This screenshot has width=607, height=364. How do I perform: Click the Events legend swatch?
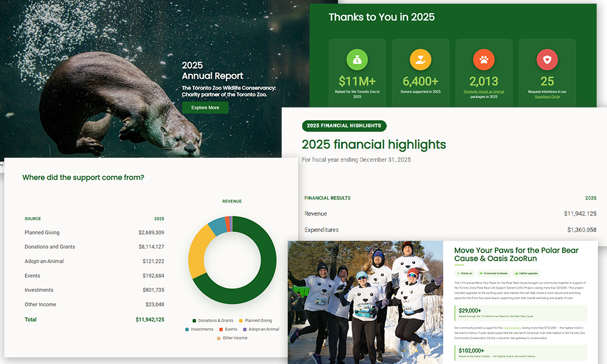pyautogui.click(x=221, y=329)
